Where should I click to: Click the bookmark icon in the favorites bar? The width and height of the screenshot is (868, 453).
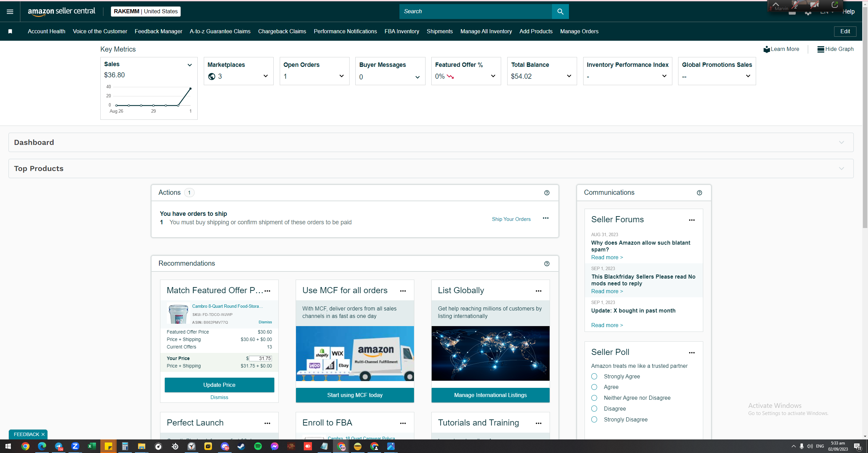click(x=10, y=31)
